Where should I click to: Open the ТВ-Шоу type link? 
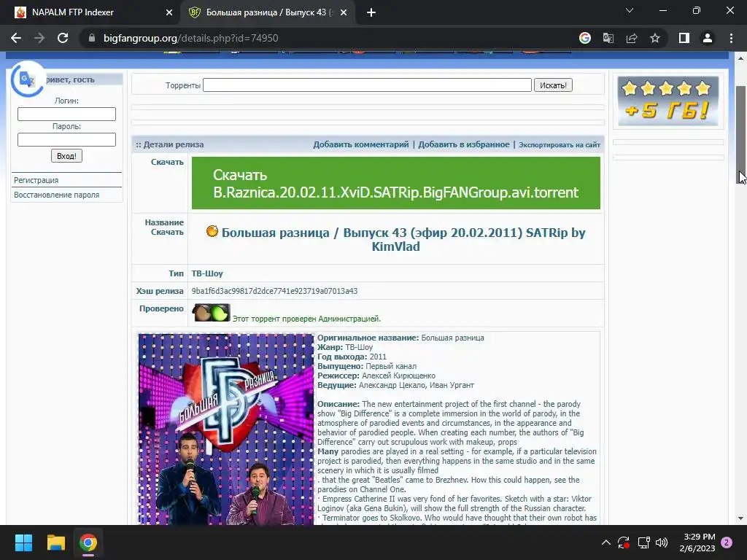click(207, 274)
